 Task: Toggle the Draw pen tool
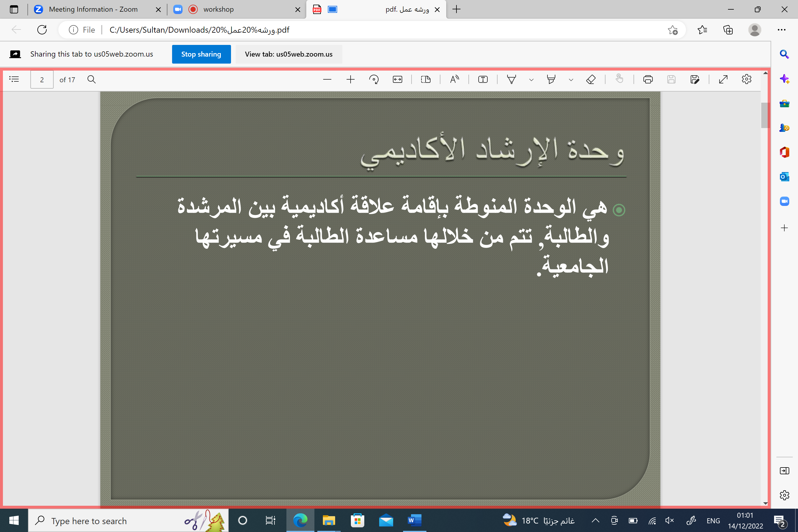pos(511,79)
